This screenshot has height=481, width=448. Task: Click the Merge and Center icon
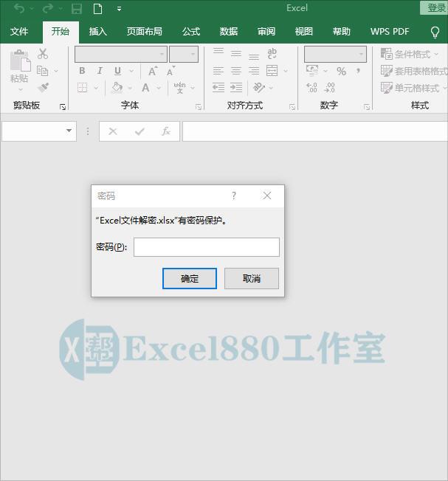tap(272, 71)
